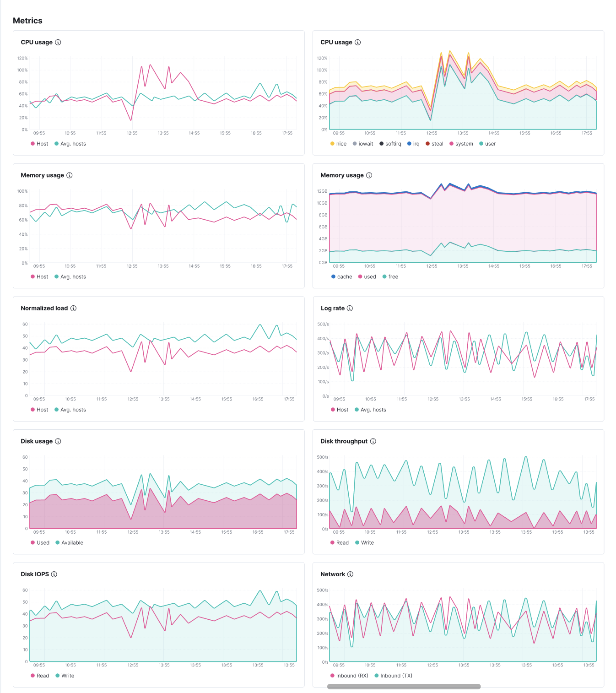This screenshot has width=616, height=693.
Task: Toggle Inbound (RX) in the Network legend
Action: point(351,675)
